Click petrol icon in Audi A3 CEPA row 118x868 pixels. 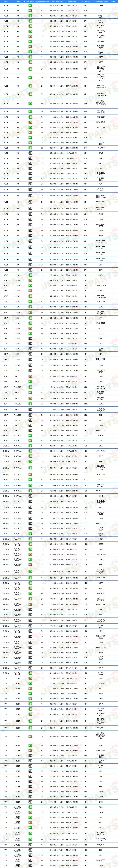(x=30, y=137)
